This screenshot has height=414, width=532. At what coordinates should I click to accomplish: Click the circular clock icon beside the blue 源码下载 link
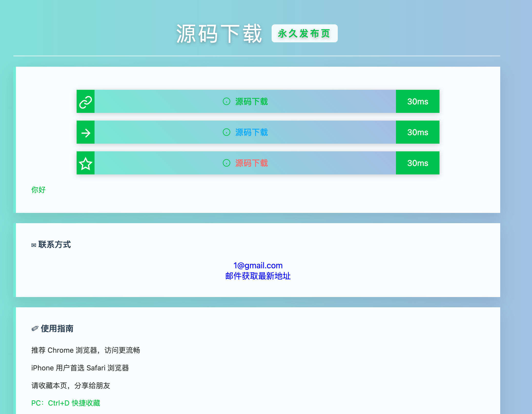click(227, 133)
